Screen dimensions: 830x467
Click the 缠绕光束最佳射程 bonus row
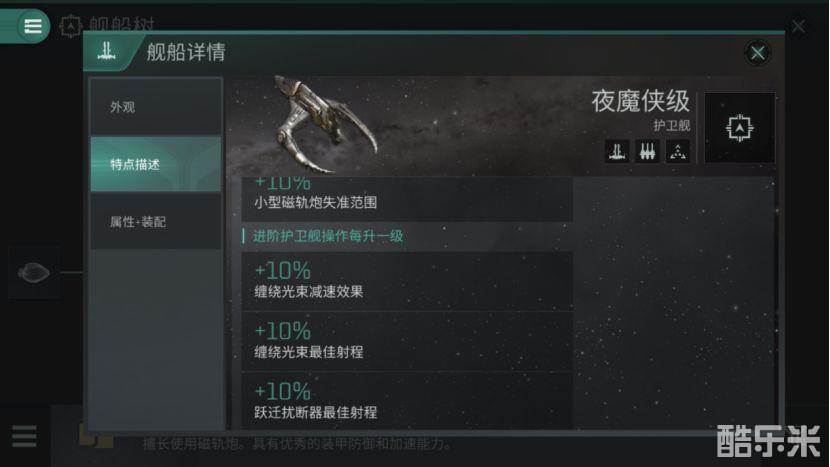tap(407, 342)
